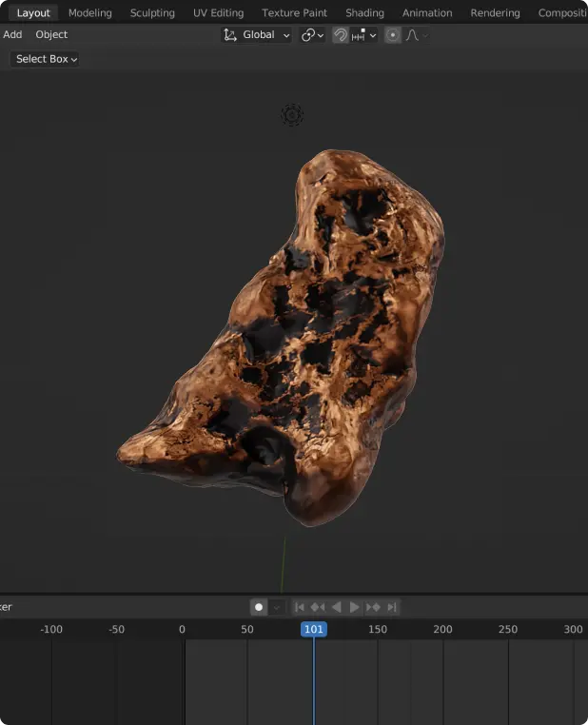Image resolution: width=588 pixels, height=725 pixels.
Task: Click the light object in viewport
Action: point(292,115)
